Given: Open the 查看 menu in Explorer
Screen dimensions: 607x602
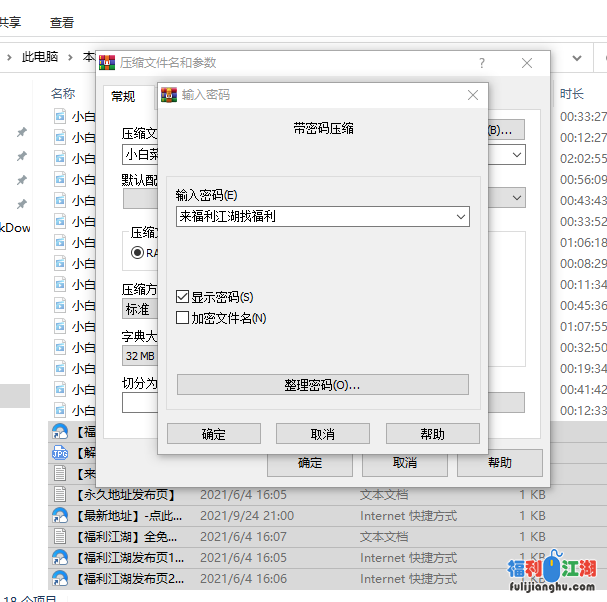Looking at the screenshot, I should pos(62,22).
